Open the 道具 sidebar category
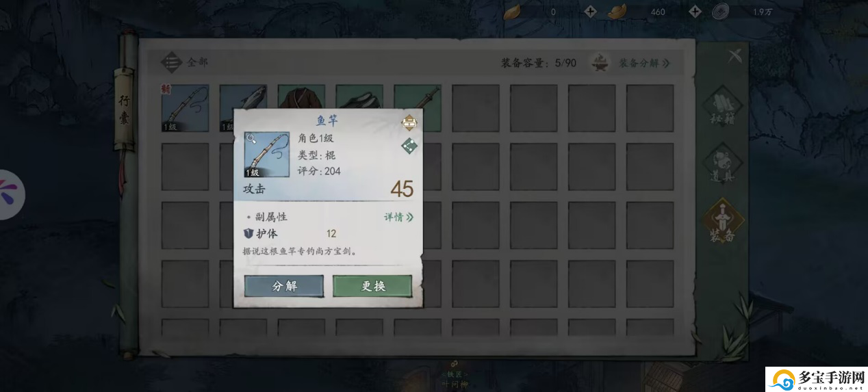The height and width of the screenshot is (392, 868). pos(724,166)
